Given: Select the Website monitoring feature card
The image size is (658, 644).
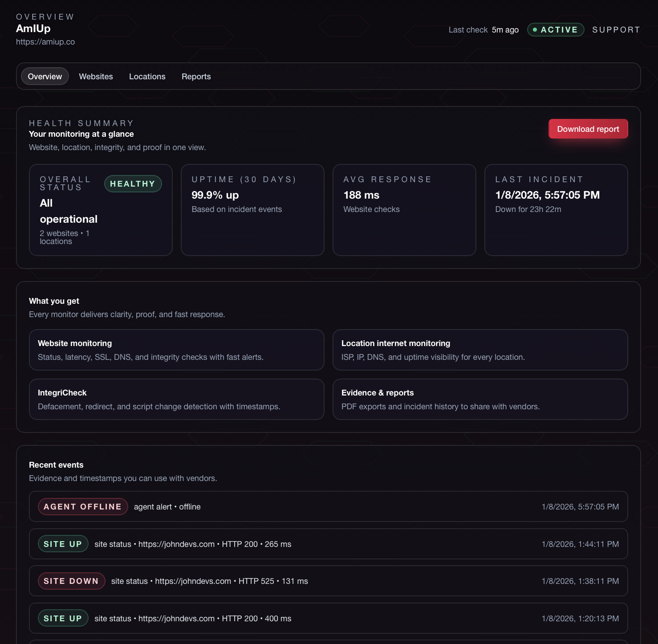Looking at the screenshot, I should point(176,350).
